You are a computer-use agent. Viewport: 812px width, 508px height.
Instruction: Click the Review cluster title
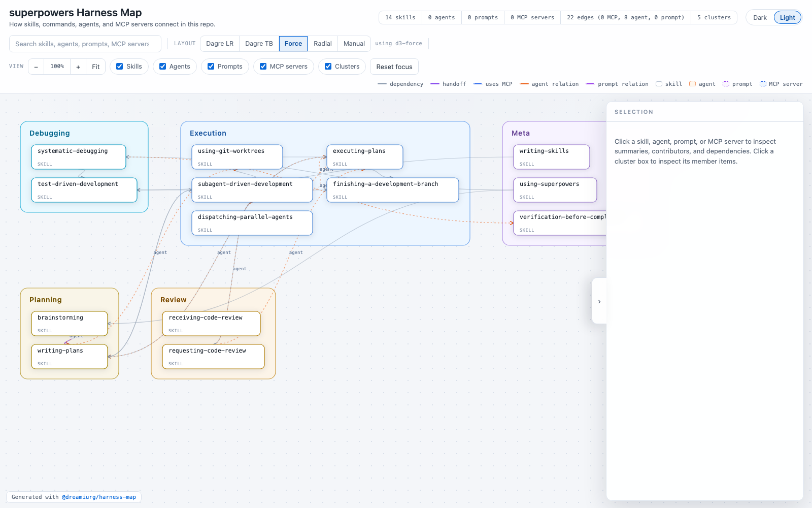174,300
